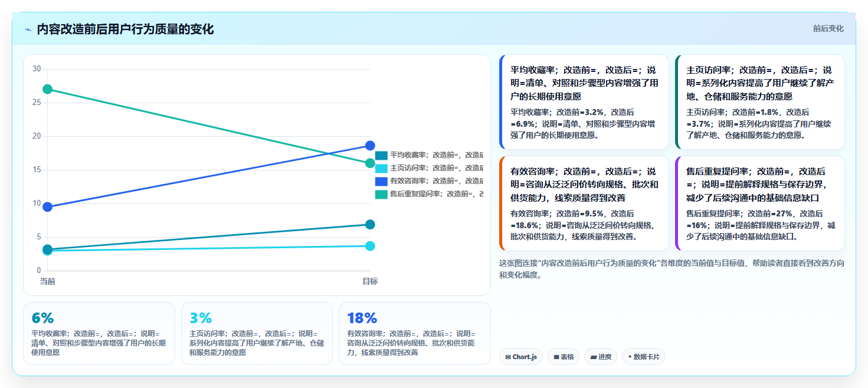
Task: Open the 主页访问率 card heading on right
Action: 761,83
